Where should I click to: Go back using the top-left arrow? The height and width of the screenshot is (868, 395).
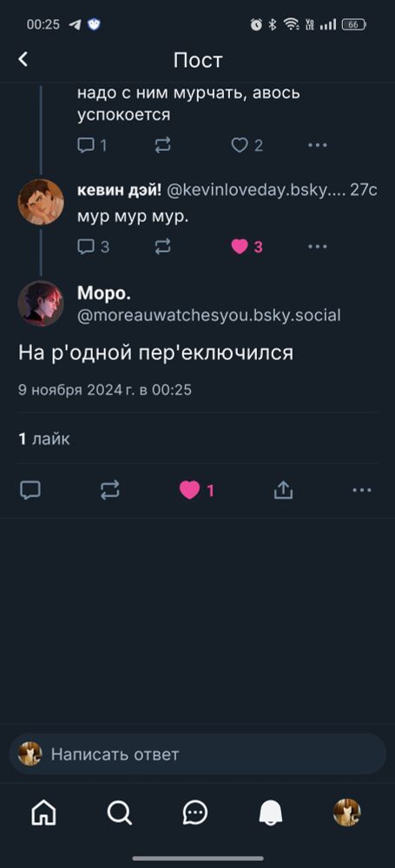click(x=23, y=59)
